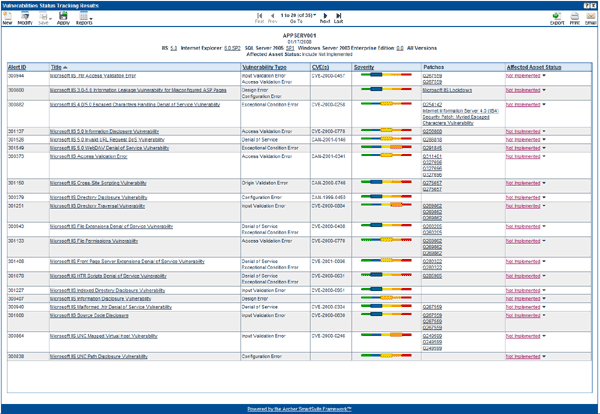Click the Archer SmartSuite Framework footer link
This screenshot has width=600, height=414.
click(x=299, y=409)
